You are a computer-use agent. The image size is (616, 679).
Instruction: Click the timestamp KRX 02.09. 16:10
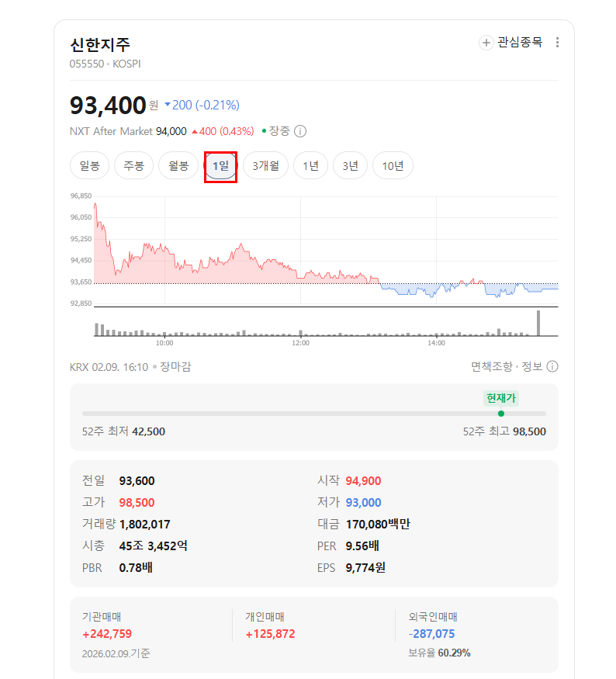click(109, 367)
